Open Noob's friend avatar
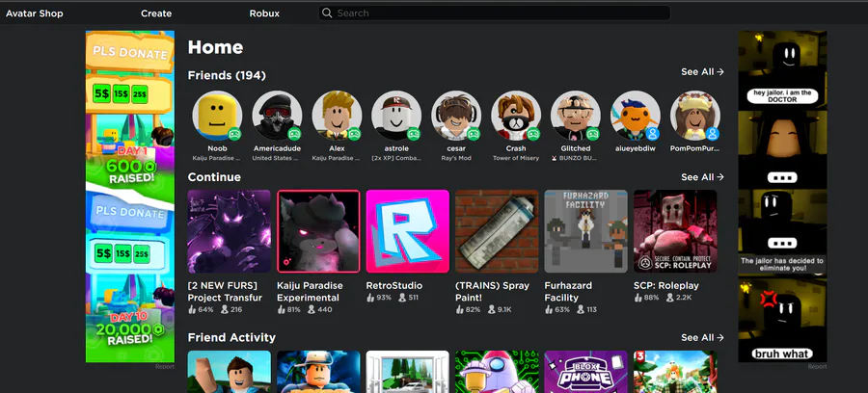Viewport: 868px width, 393px height. click(217, 116)
